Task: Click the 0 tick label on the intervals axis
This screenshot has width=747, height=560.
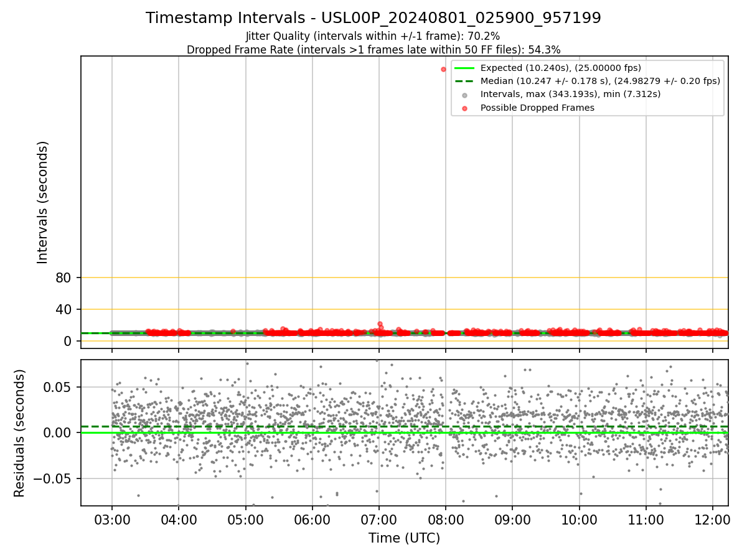Action: 68,341
